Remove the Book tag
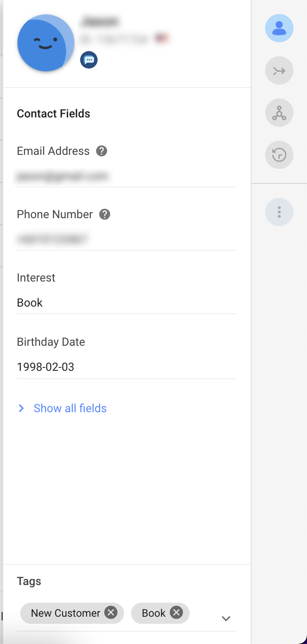Screen dimensions: 307x644 pyautogui.click(x=176, y=613)
